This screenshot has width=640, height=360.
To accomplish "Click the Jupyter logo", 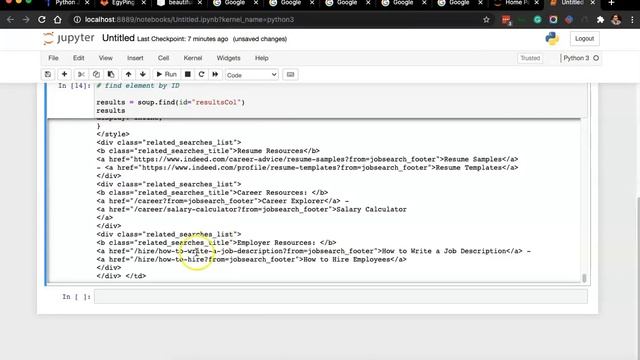I will [69, 38].
